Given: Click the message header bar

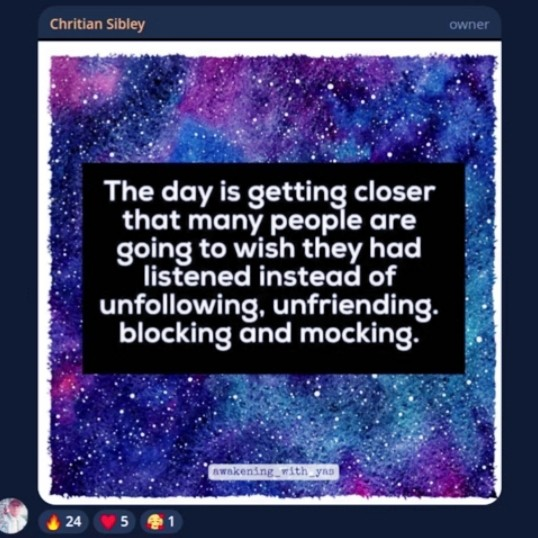Looking at the screenshot, I should click(x=269, y=24).
